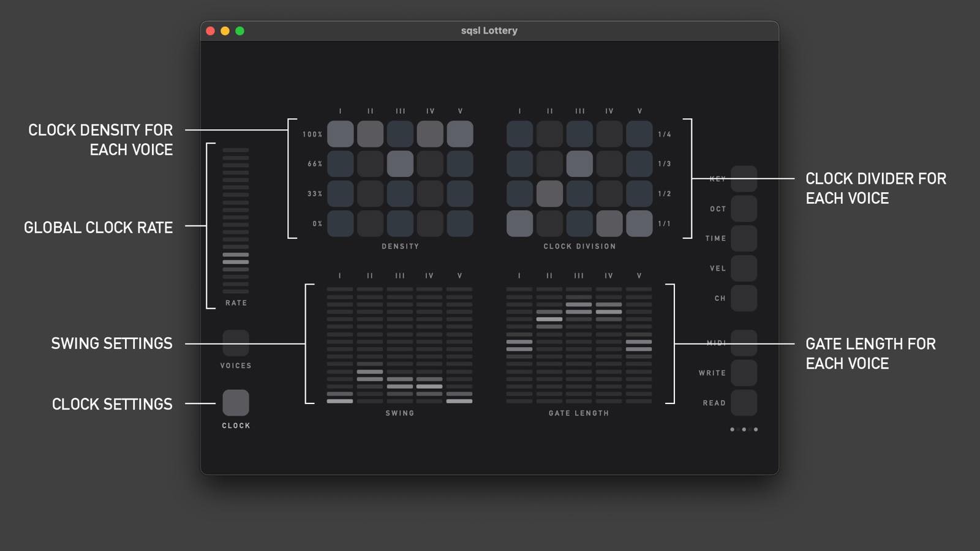Adjust gate length slider for voice III

click(x=579, y=345)
